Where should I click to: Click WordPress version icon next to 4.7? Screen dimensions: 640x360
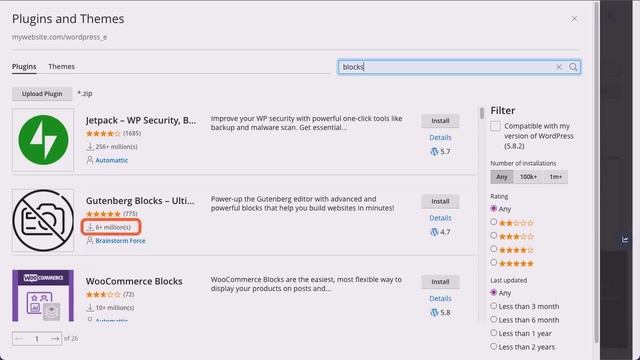(x=434, y=232)
